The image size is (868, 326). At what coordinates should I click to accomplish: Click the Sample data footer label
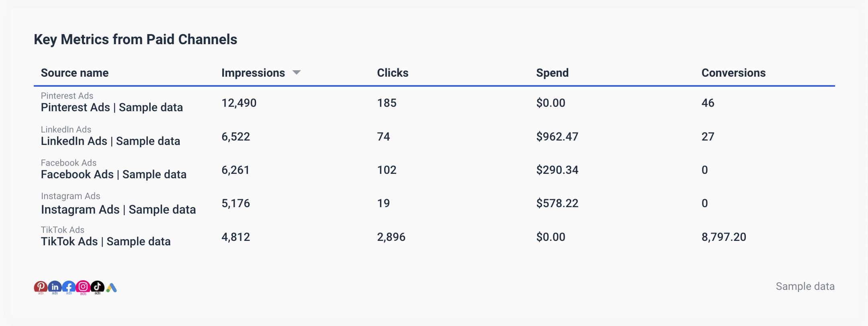805,286
